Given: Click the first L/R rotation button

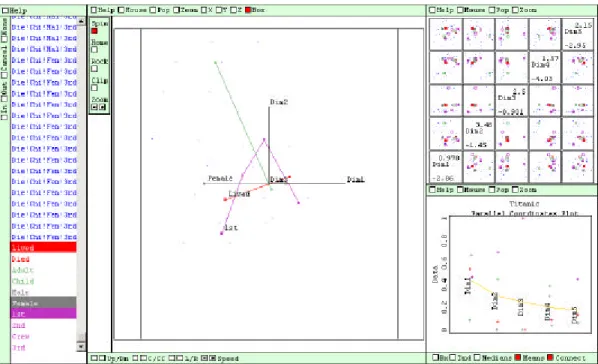Looking at the screenshot, I should tap(172, 358).
